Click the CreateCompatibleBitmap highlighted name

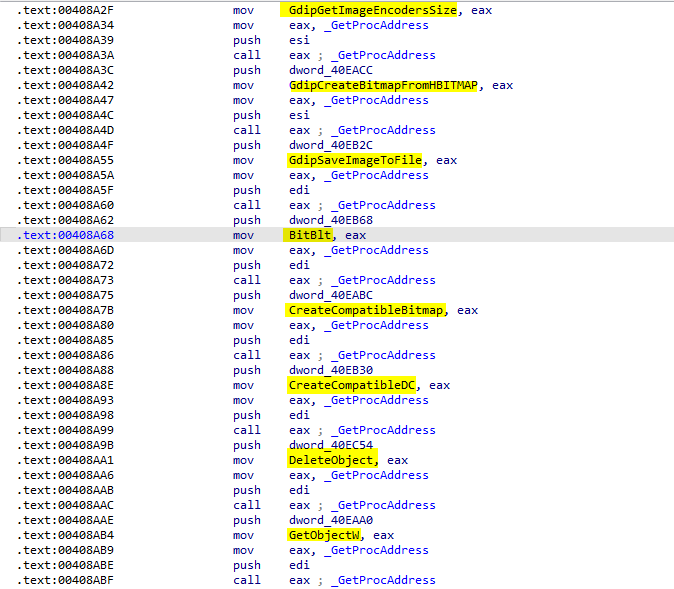(x=368, y=310)
